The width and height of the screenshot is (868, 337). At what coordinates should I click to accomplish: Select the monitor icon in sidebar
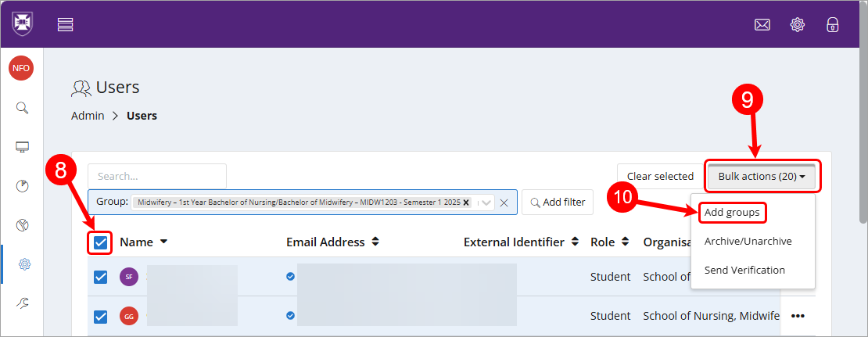point(22,146)
